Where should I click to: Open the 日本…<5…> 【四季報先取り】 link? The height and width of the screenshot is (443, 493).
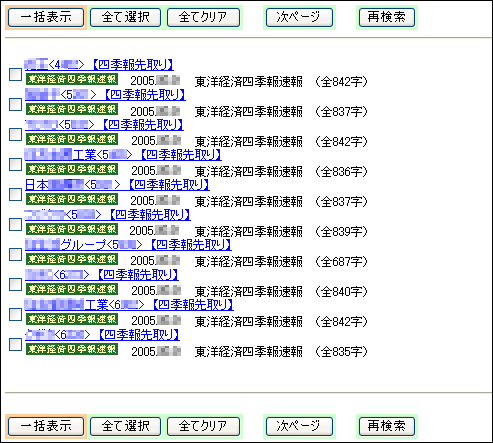pyautogui.click(x=117, y=185)
